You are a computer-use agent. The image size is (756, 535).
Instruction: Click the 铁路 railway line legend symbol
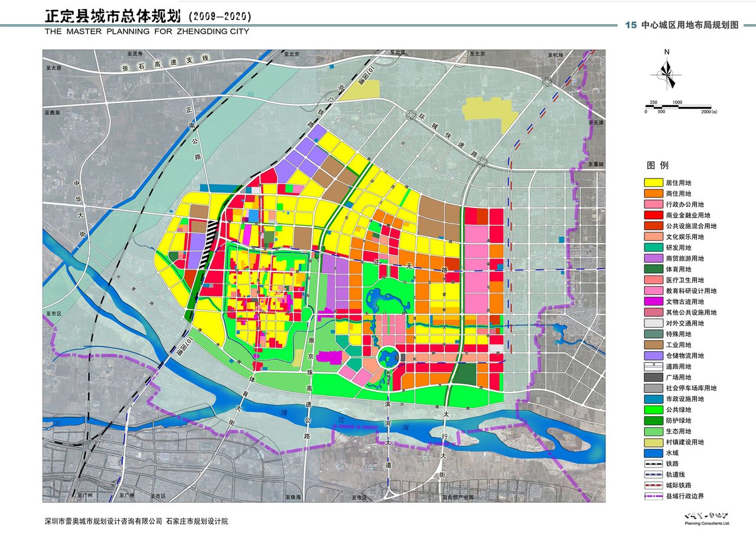(653, 464)
